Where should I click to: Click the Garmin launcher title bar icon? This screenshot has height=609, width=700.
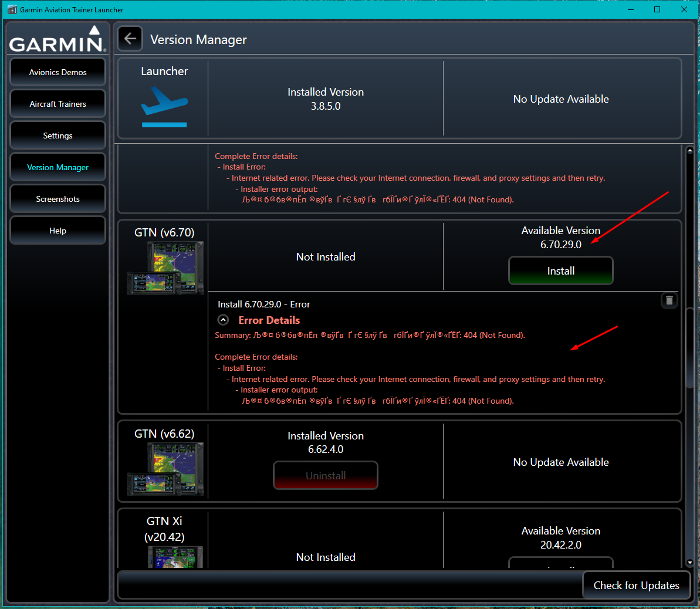tap(12, 9)
